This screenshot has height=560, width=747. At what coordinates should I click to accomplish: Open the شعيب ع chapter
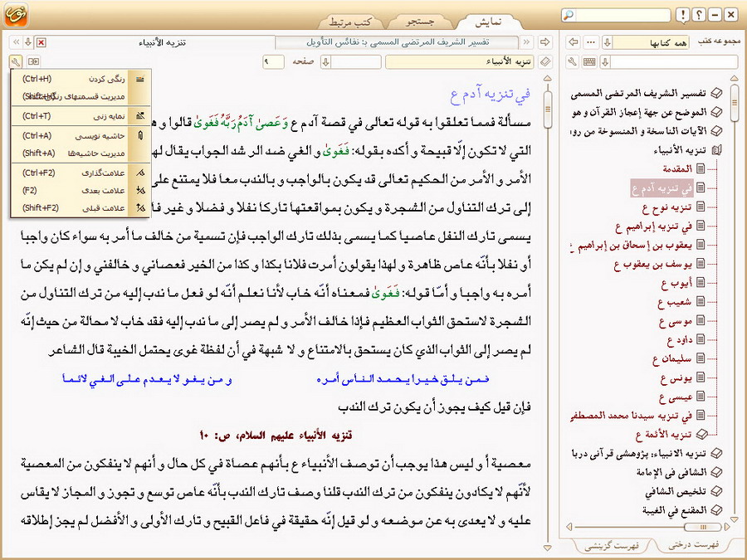pyautogui.click(x=681, y=302)
